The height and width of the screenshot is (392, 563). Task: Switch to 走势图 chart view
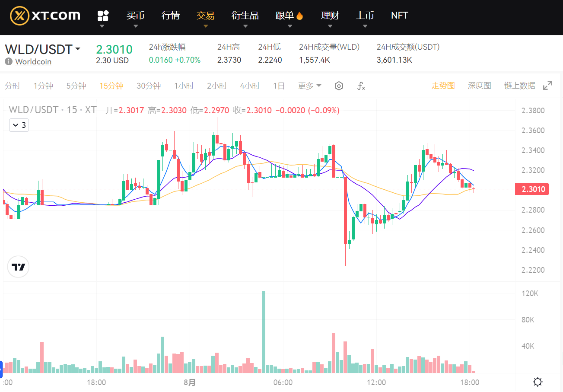[443, 86]
